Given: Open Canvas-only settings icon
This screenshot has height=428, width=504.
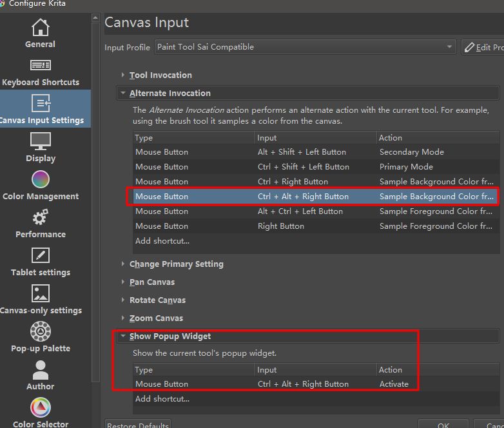Looking at the screenshot, I should pos(40,293).
